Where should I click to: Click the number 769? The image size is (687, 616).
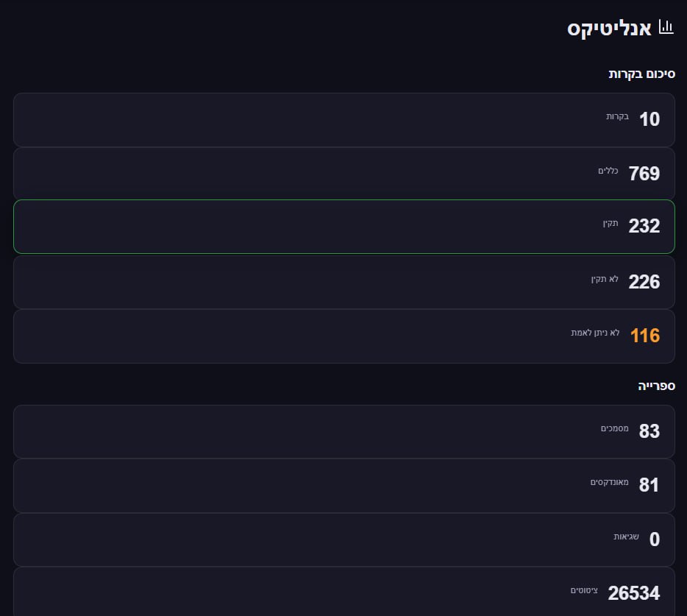click(x=644, y=174)
